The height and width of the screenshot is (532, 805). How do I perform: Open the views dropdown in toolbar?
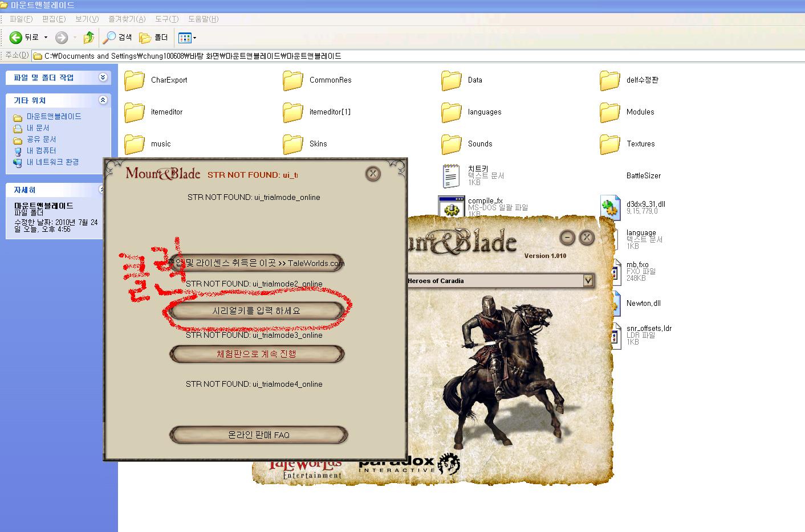pos(188,38)
